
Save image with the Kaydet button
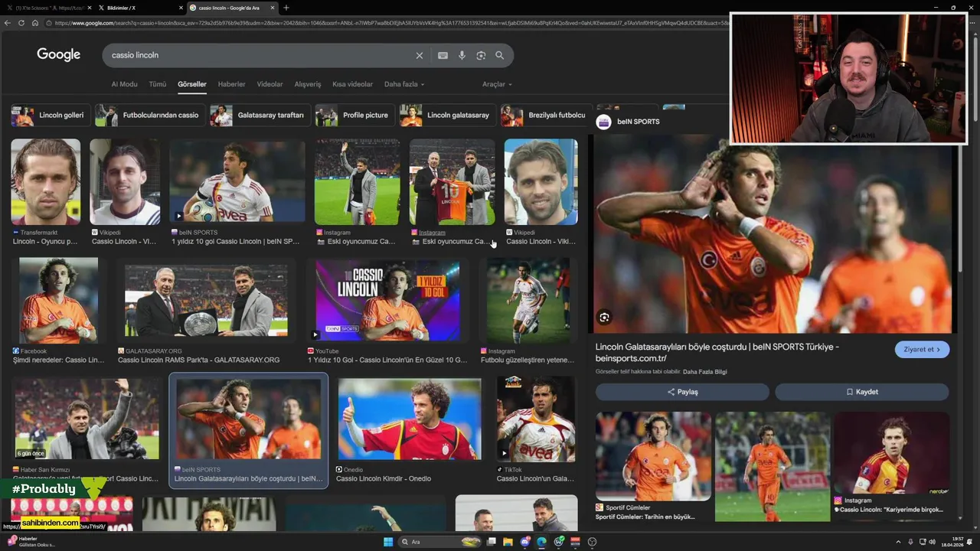(862, 392)
